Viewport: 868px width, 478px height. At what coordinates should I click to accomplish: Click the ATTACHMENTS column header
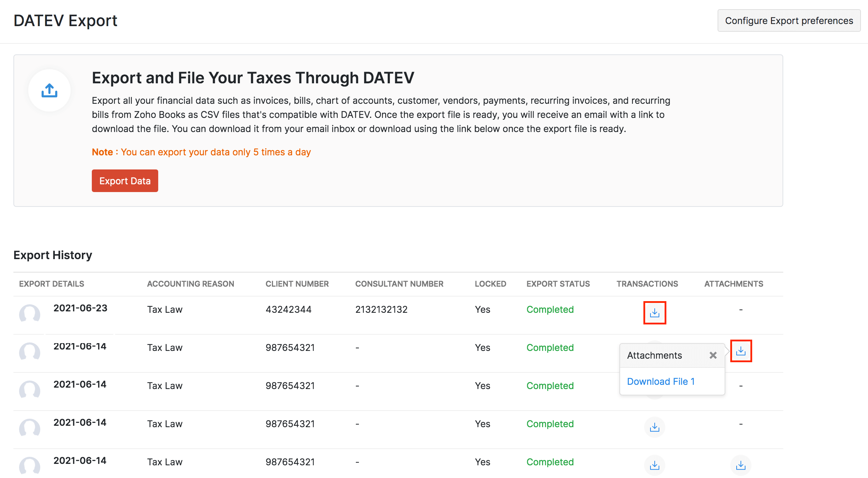[734, 284]
